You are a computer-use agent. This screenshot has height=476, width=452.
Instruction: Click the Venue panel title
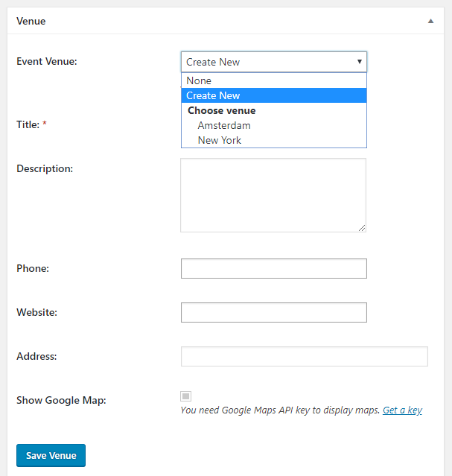(31, 22)
